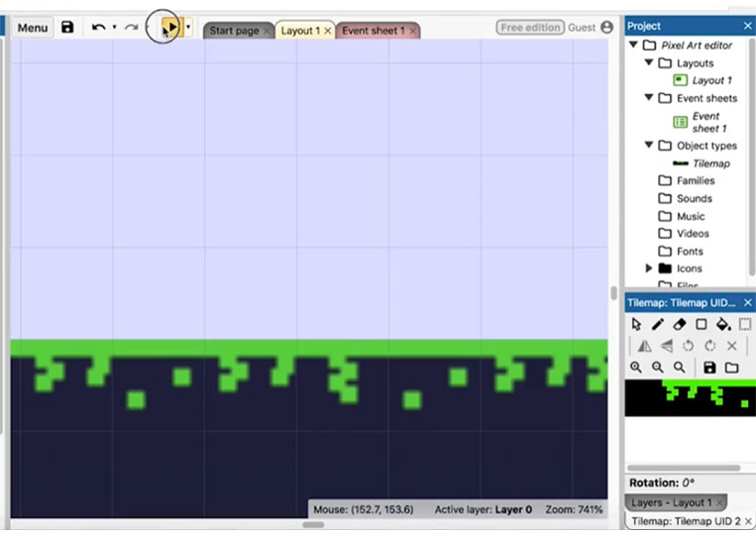Switch to the Start page tab
The width and height of the screenshot is (756, 536).
pos(234,31)
